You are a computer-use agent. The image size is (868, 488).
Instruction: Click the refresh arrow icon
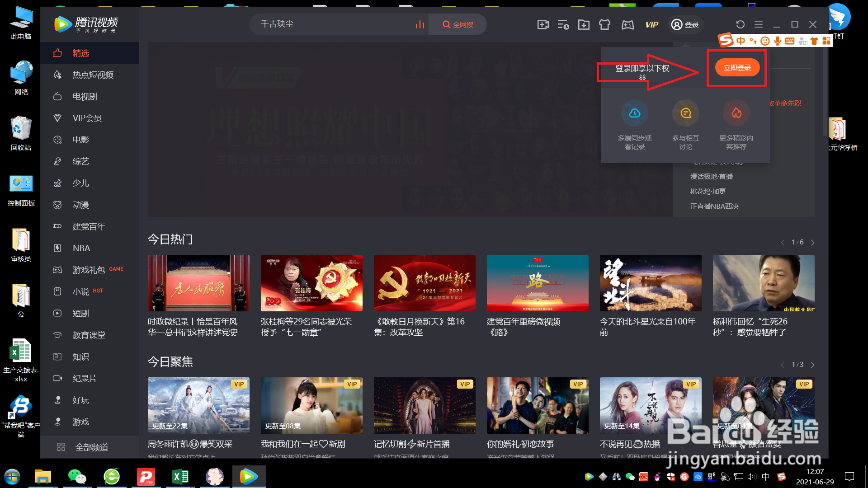coord(740,24)
